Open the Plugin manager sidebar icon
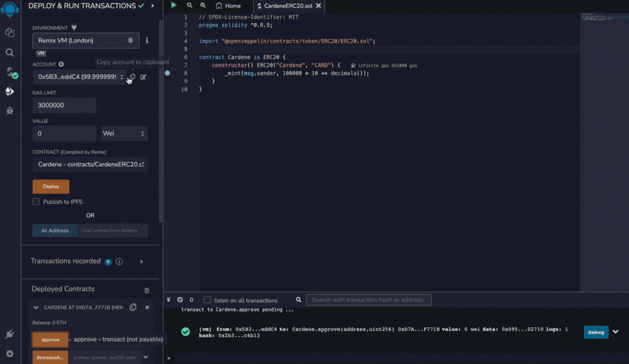The image size is (629, 364). [x=9, y=335]
